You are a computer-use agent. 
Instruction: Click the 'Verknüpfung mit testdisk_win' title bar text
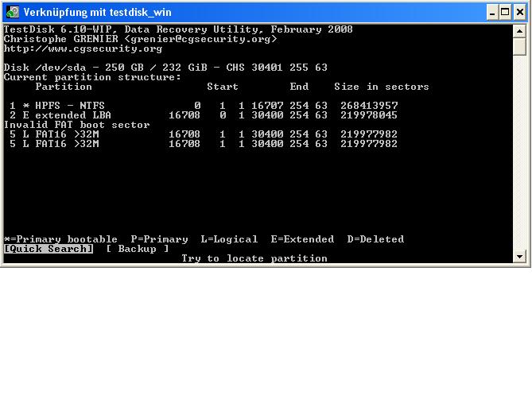point(97,12)
